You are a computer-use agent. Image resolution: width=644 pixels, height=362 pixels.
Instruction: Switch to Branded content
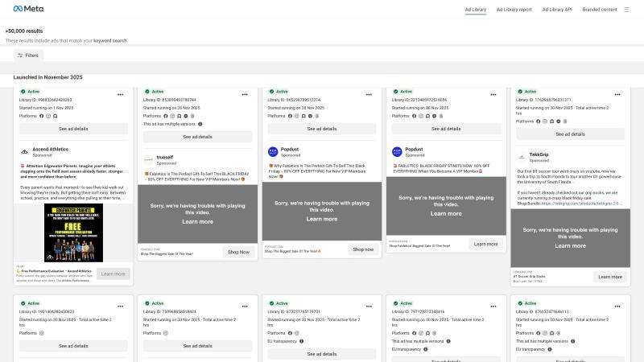(599, 10)
